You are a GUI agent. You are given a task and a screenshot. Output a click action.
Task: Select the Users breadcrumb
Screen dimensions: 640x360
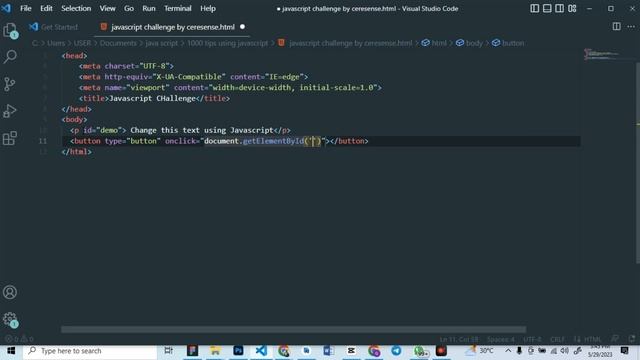pyautogui.click(x=56, y=43)
